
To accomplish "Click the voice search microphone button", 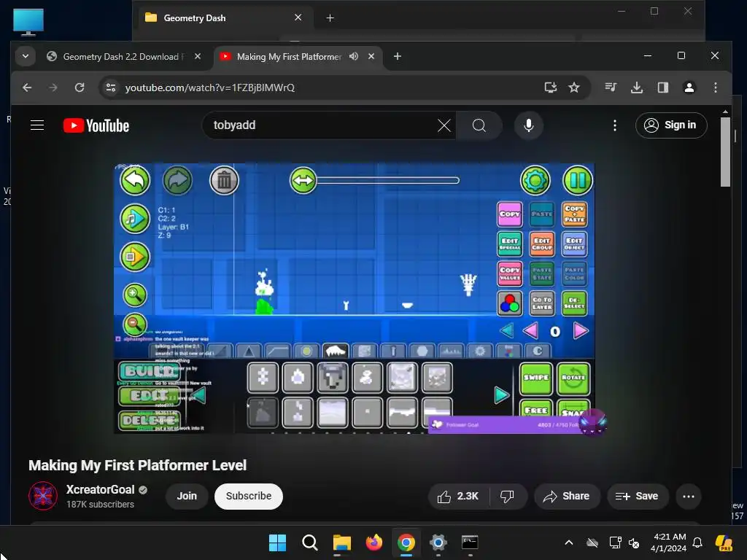I will (528, 125).
